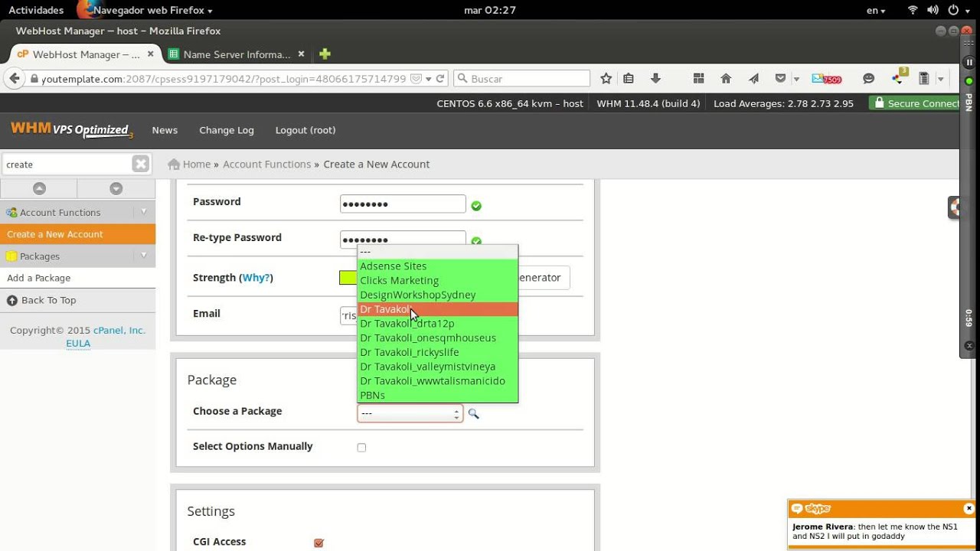Collapse the Account Functions section arrow
980x551 pixels.
(x=143, y=212)
